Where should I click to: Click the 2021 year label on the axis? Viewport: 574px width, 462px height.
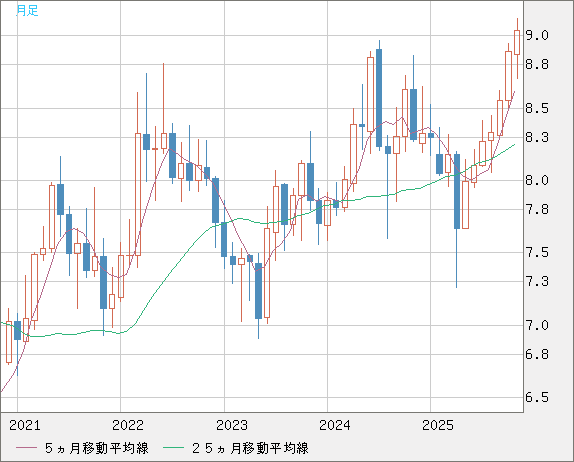(x=25, y=425)
